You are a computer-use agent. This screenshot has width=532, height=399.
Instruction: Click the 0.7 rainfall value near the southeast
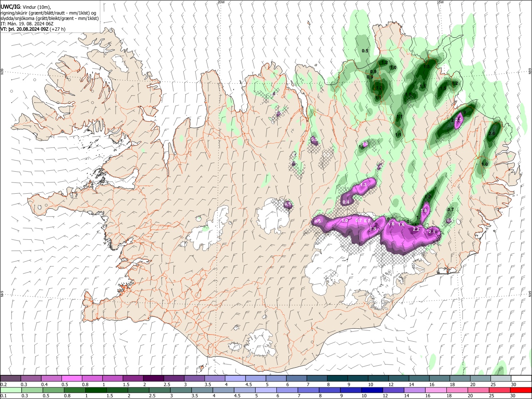pyautogui.click(x=450, y=209)
